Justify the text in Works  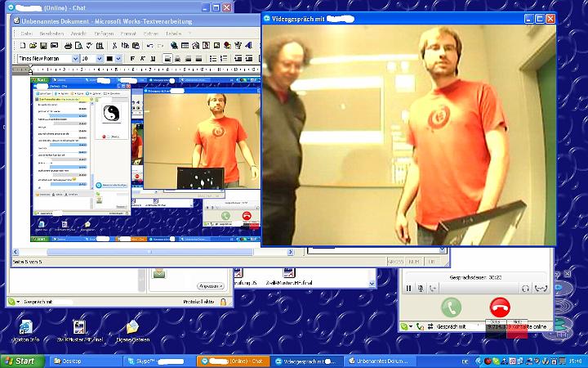coord(198,59)
